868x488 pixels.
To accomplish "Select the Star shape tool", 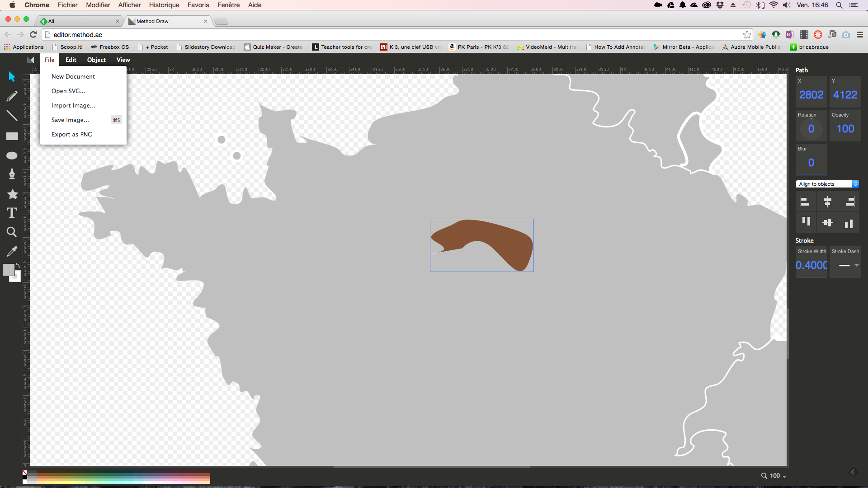I will click(12, 194).
